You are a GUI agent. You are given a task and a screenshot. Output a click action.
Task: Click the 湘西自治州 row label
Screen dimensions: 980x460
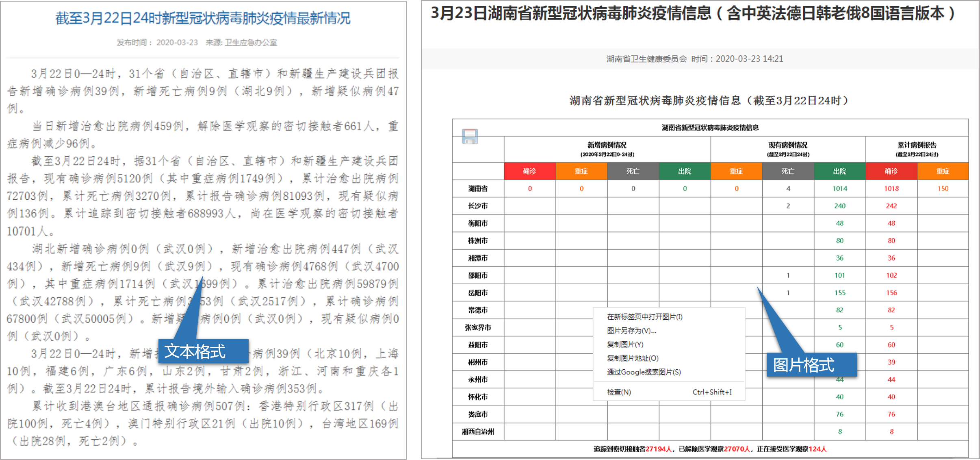[x=478, y=432]
